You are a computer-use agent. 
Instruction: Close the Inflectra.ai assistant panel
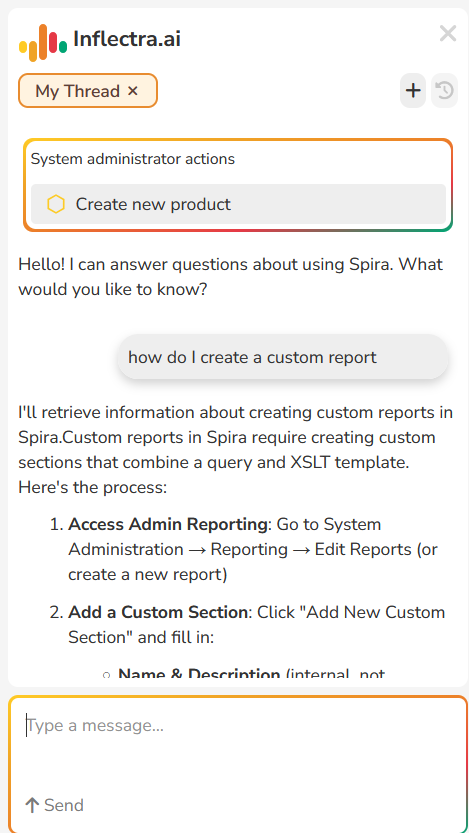(x=448, y=33)
